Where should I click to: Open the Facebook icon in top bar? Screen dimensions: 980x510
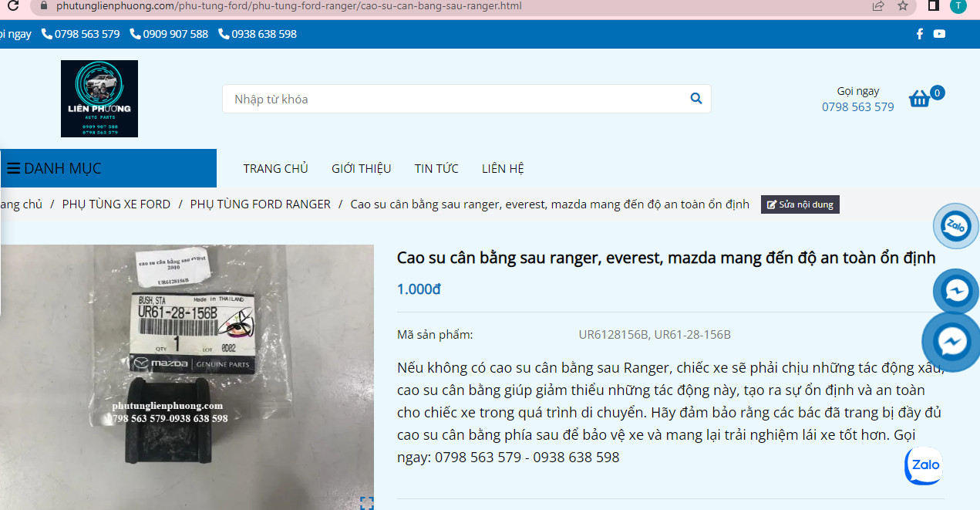pyautogui.click(x=919, y=34)
